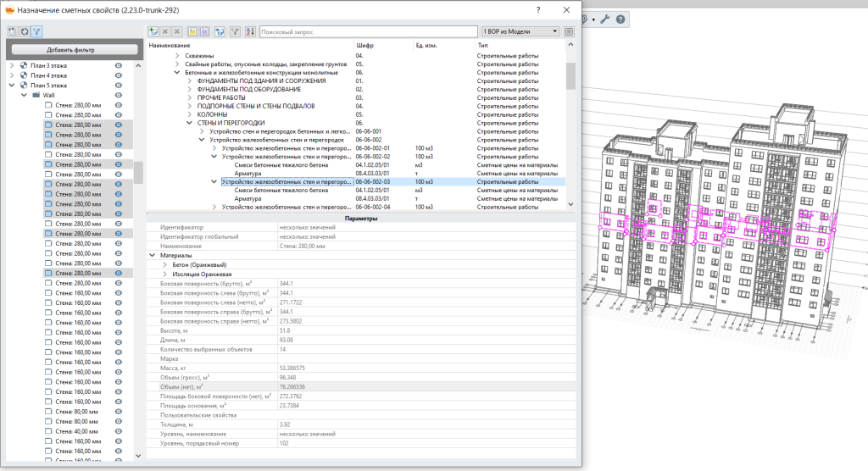Click the refresh icon in left panel toolbar
Image resolution: width=868 pixels, height=471 pixels.
(25, 31)
